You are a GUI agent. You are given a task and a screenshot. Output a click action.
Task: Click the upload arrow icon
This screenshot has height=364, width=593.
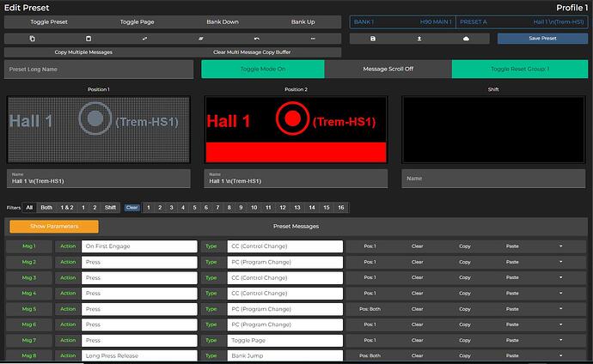click(x=420, y=39)
